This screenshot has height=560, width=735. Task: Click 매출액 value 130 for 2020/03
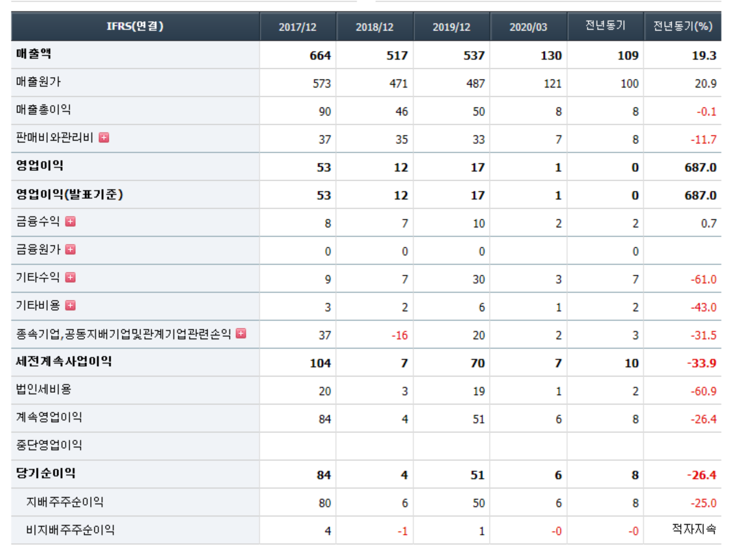click(x=550, y=55)
